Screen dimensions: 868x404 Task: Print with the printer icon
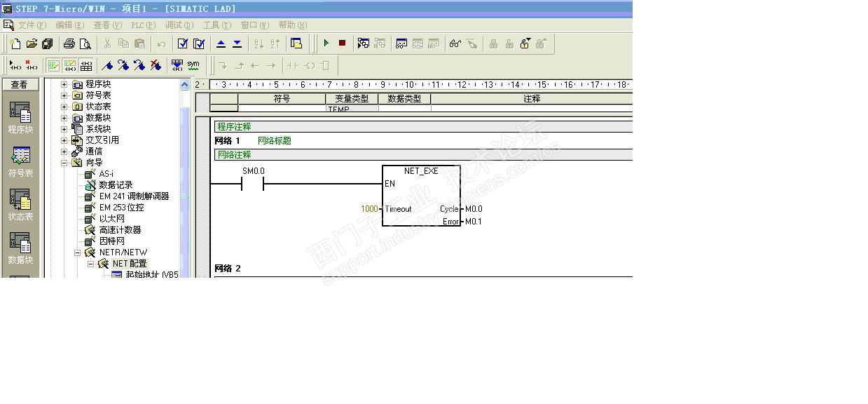[69, 43]
